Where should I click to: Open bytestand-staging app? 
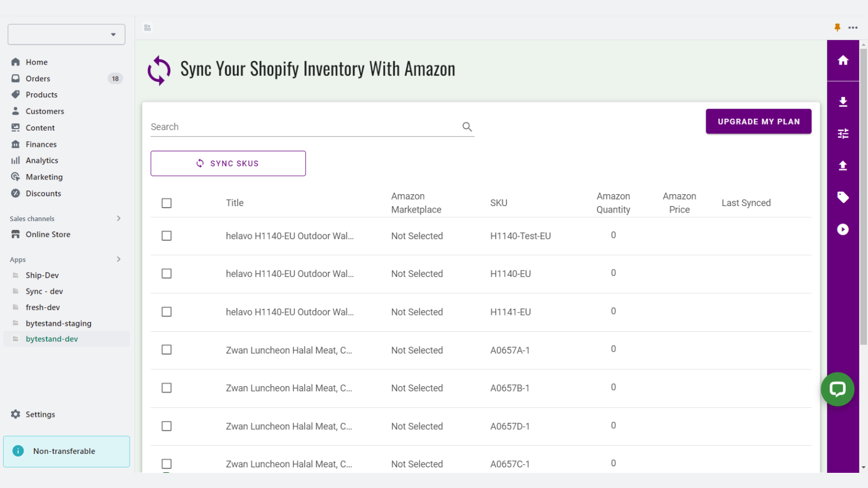click(58, 324)
